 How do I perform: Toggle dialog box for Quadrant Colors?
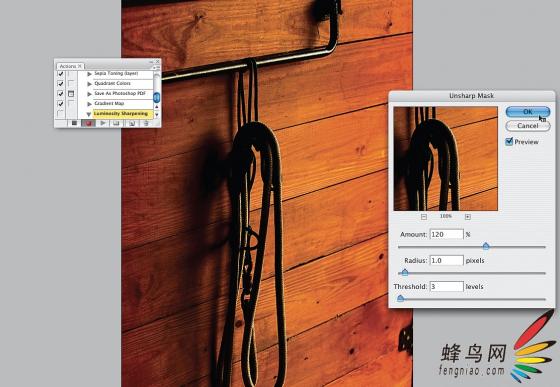click(71, 84)
